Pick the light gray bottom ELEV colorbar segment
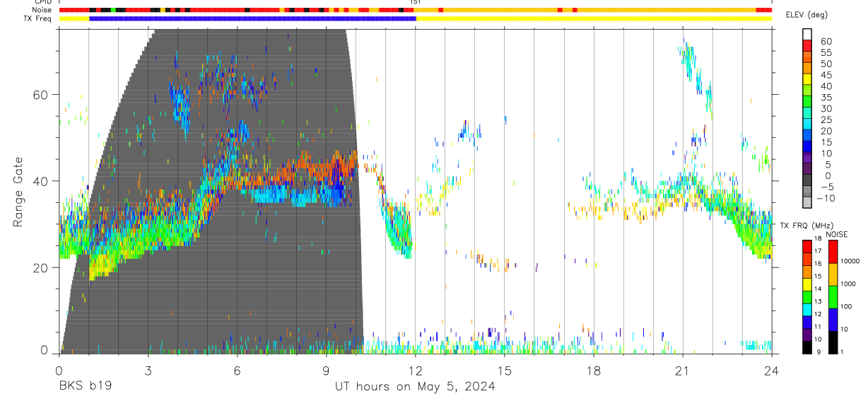 tap(807, 203)
